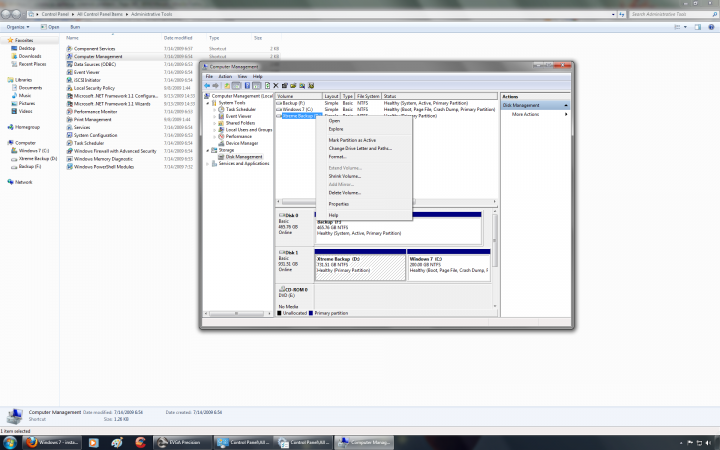Viewport: 720px width, 450px height.
Task: Toggle the Show/Hide Action Pane toolbar icon
Action: [x=257, y=86]
